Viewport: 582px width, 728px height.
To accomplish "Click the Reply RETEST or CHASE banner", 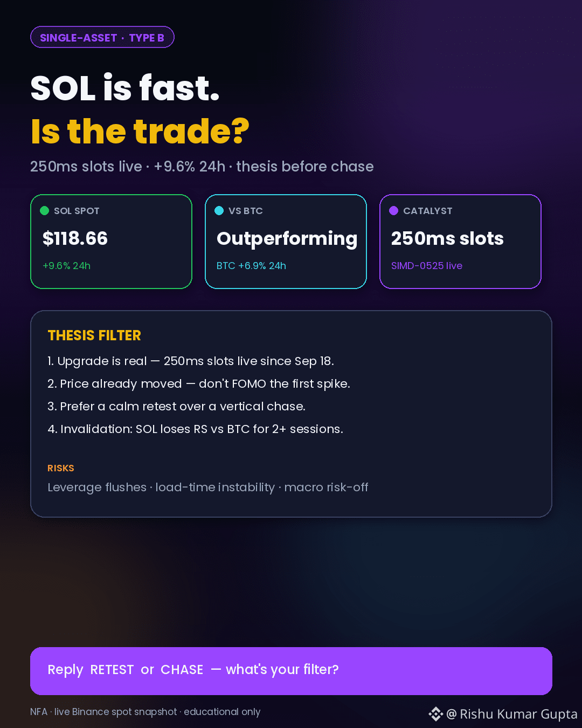I will click(291, 671).
